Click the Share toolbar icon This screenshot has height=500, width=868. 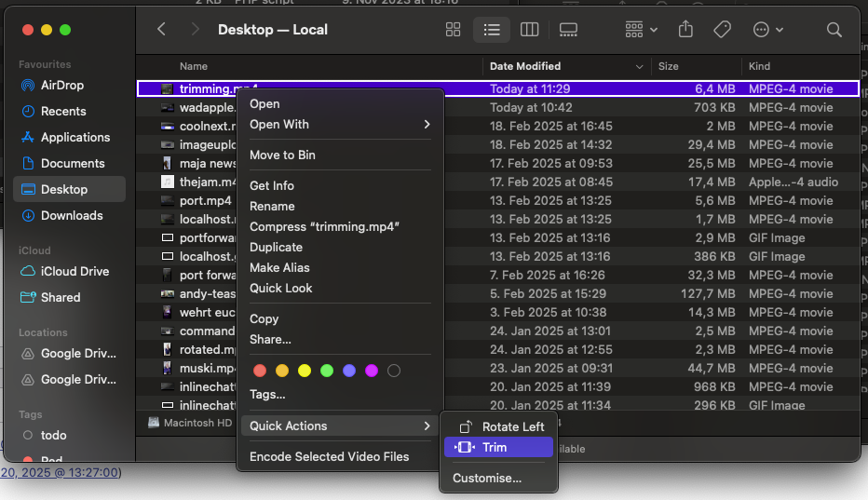(685, 29)
